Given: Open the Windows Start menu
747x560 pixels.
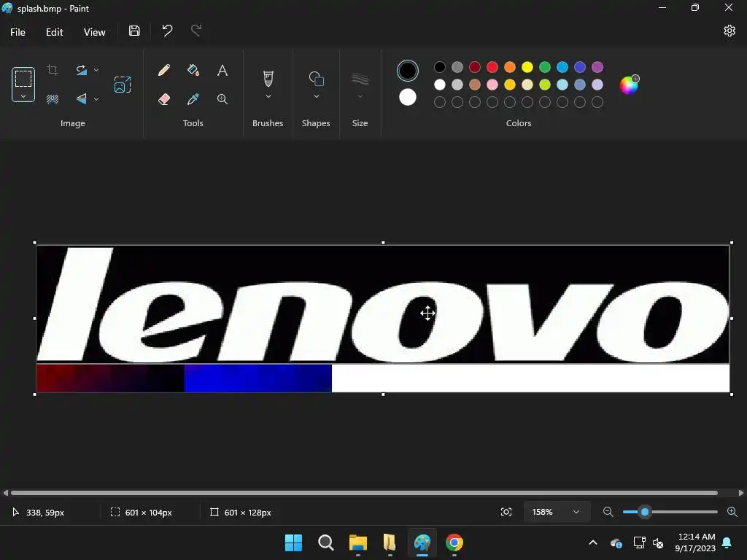Looking at the screenshot, I should [x=293, y=542].
